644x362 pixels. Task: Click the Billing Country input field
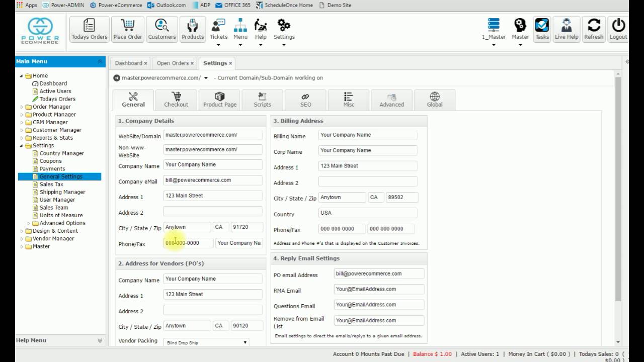[368, 213]
